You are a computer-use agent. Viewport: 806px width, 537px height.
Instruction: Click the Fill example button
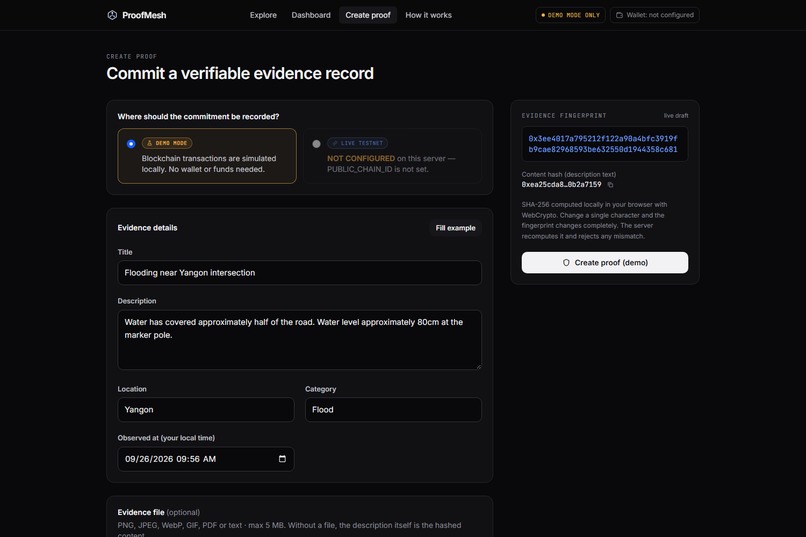point(455,228)
